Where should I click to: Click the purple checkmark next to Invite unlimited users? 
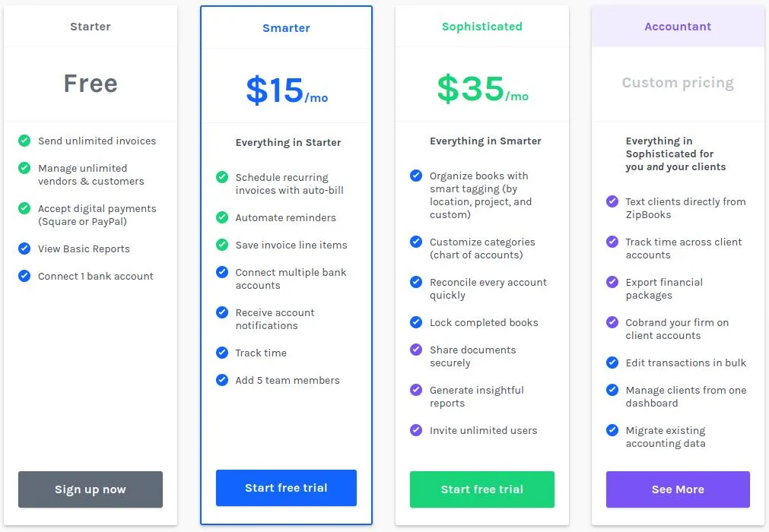pos(416,431)
